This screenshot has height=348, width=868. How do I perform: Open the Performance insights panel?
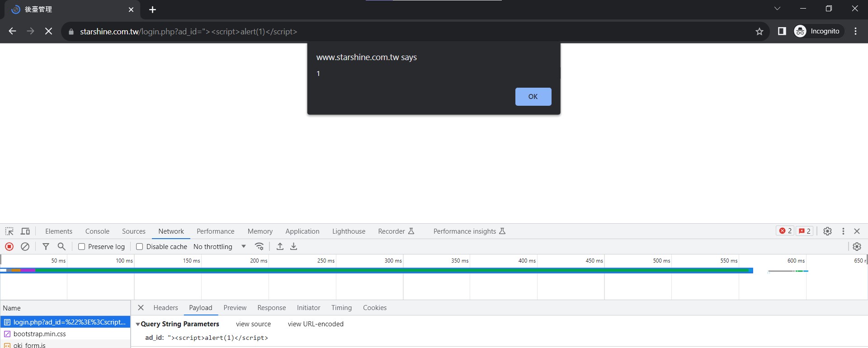469,231
